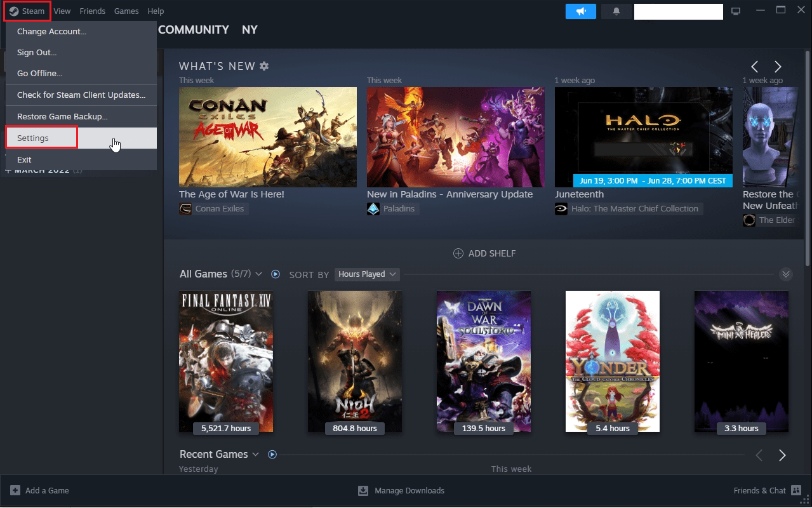The height and width of the screenshot is (508, 812).
Task: Go to next What's New items arrow
Action: tap(778, 67)
